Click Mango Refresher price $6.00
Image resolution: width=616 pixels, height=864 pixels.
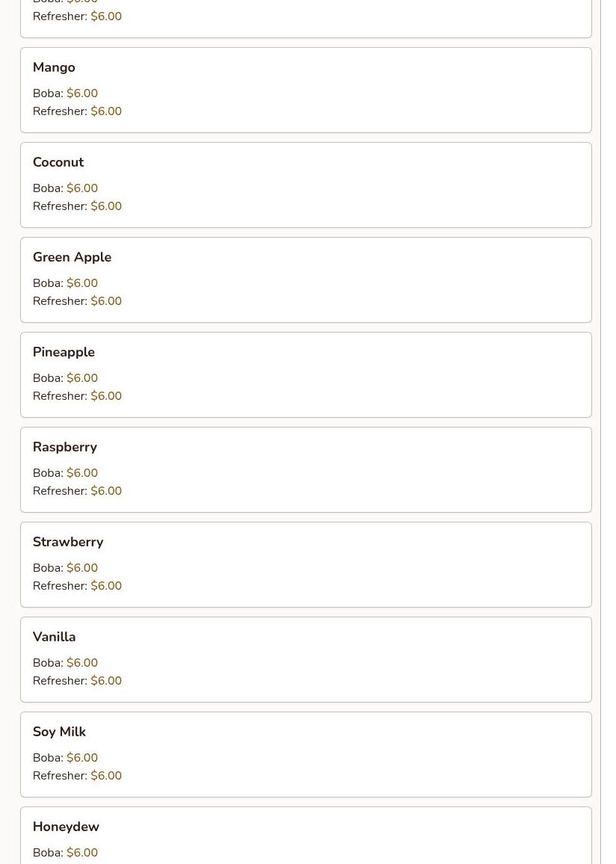coord(106,111)
